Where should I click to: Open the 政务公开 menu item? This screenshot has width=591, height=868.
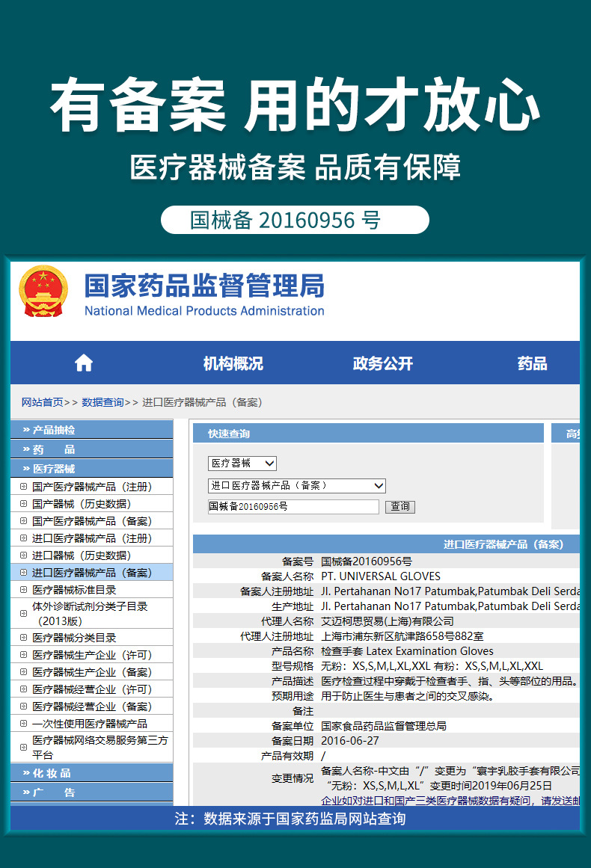pyautogui.click(x=383, y=363)
